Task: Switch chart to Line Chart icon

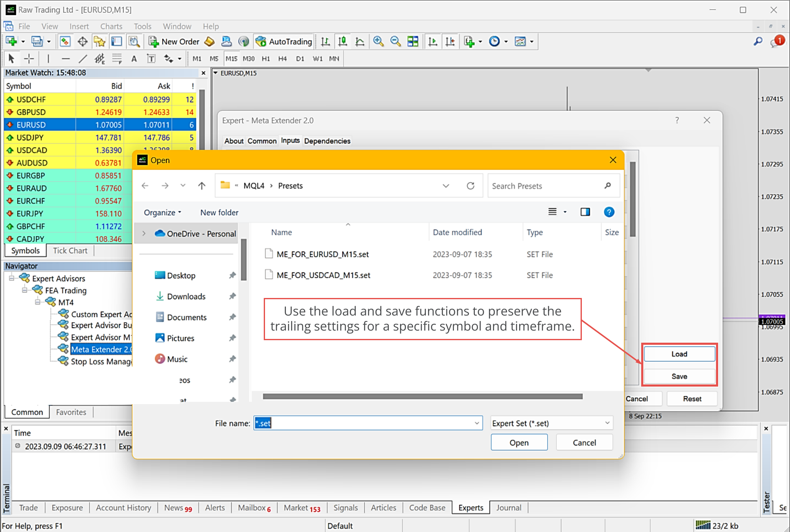Action: (360, 41)
